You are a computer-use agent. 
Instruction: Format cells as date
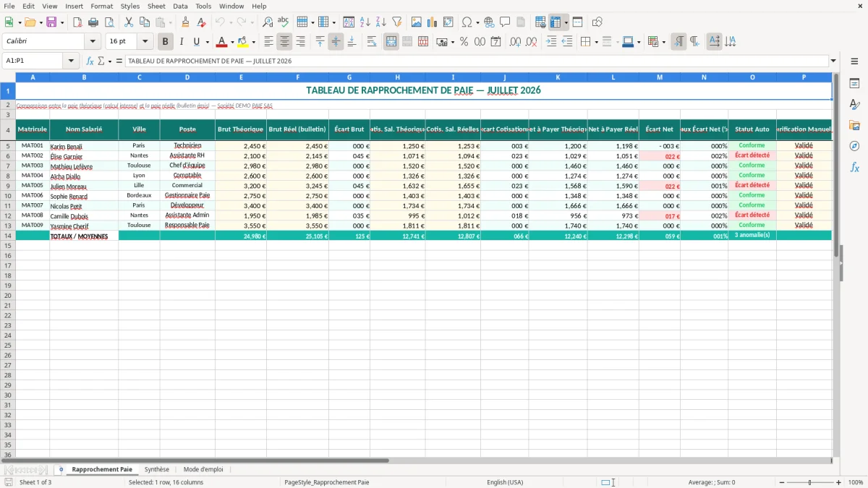[495, 42]
